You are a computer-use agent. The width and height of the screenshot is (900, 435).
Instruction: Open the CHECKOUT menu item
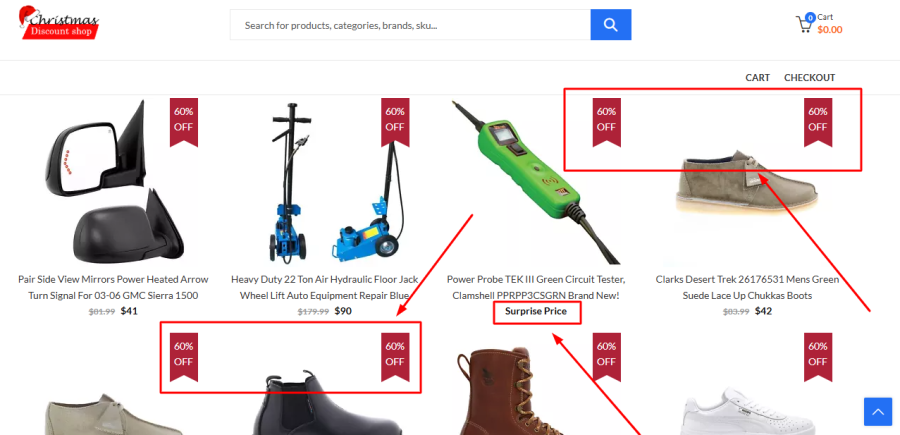point(809,77)
